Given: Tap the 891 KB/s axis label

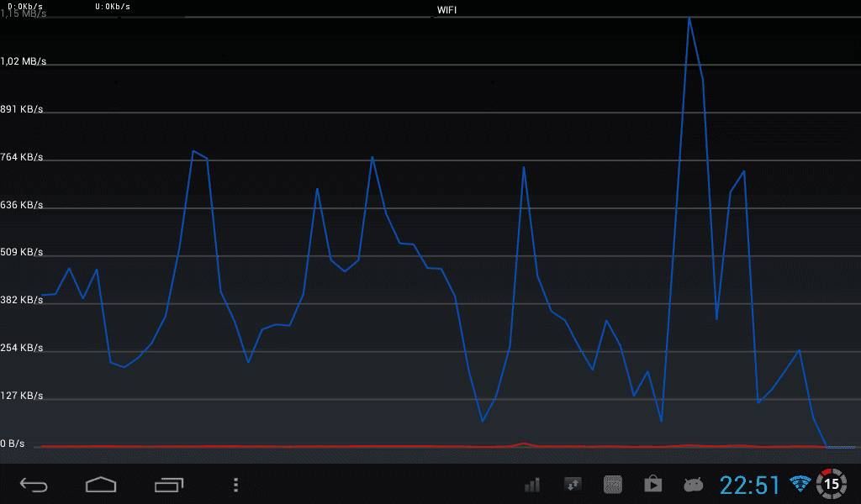Looking at the screenshot, I should (x=21, y=109).
